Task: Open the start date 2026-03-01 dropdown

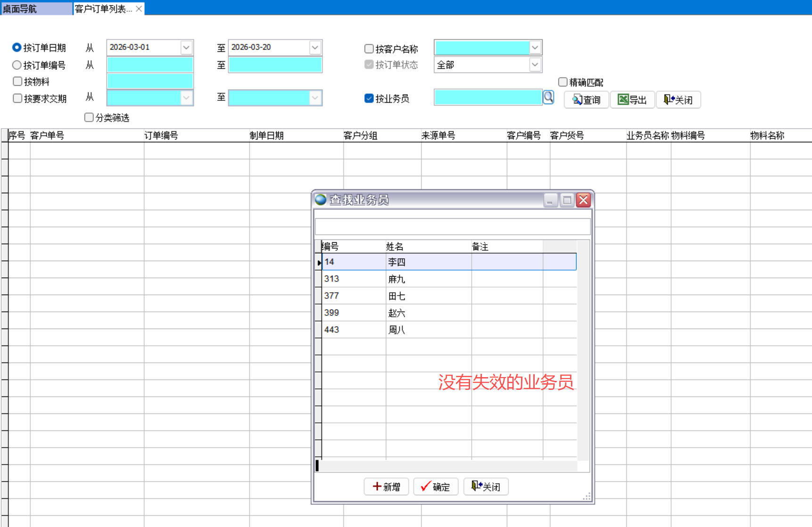Action: point(186,48)
